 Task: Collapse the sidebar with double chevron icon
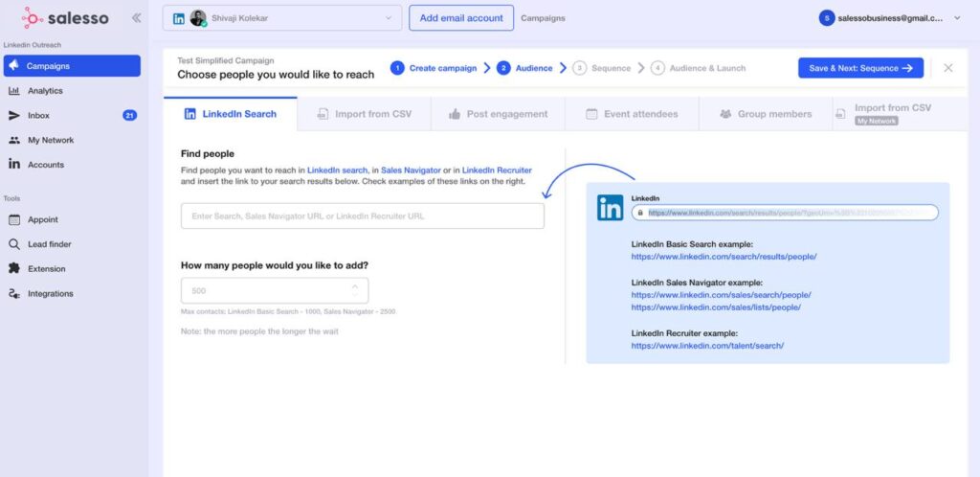[136, 17]
